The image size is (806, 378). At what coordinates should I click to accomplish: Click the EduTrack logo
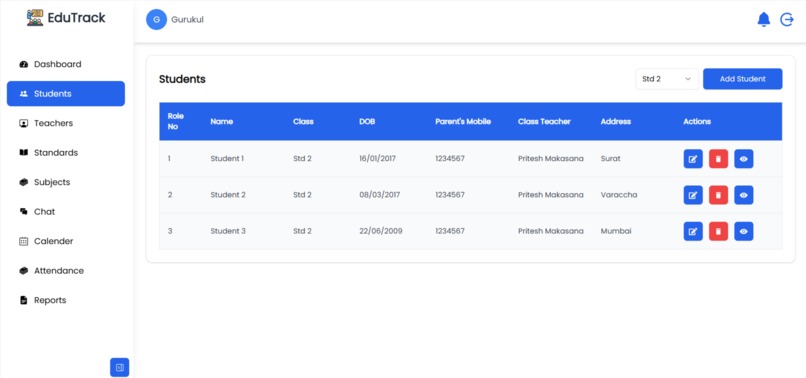pyautogui.click(x=66, y=17)
